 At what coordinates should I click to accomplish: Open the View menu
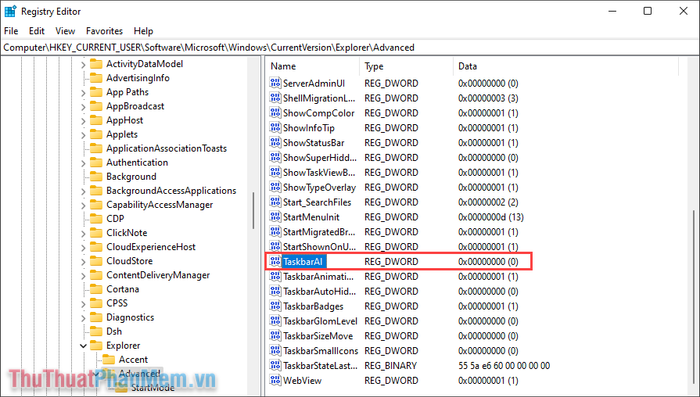(65, 31)
